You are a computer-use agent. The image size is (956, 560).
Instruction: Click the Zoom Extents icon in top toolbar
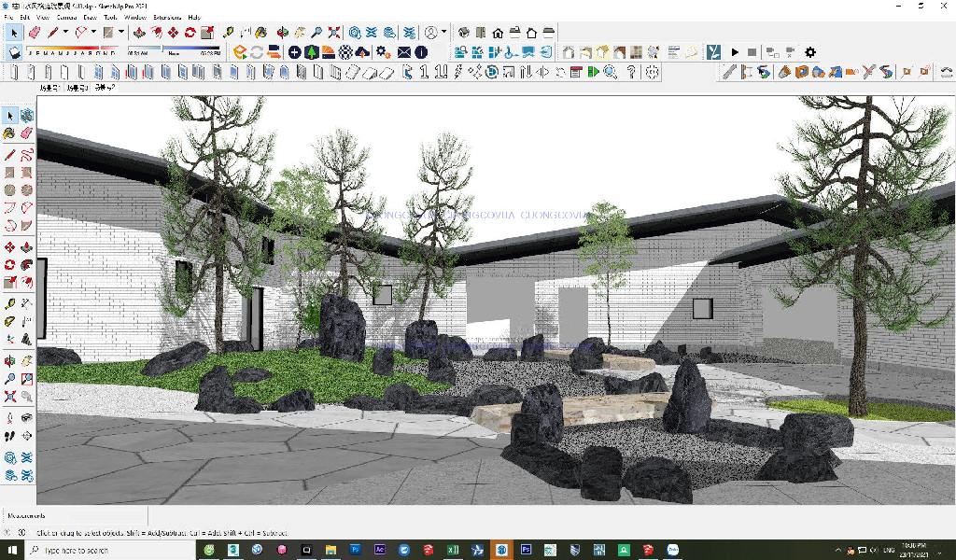pos(334,32)
